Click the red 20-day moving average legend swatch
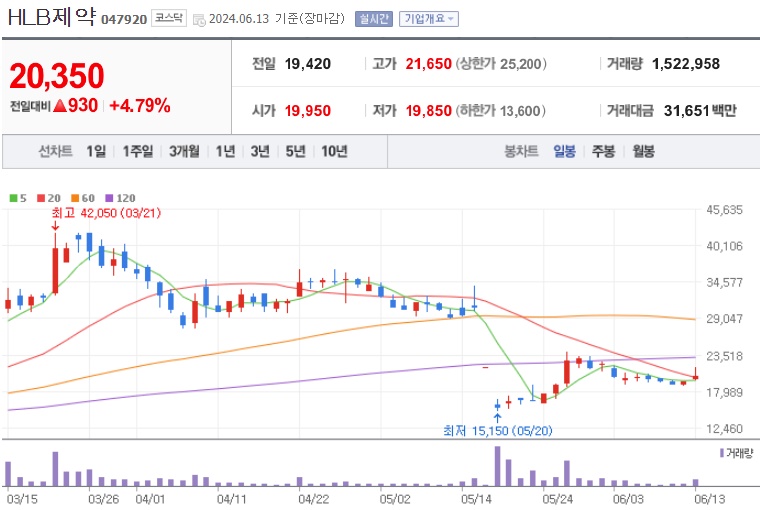The height and width of the screenshot is (510, 760). tap(41, 198)
